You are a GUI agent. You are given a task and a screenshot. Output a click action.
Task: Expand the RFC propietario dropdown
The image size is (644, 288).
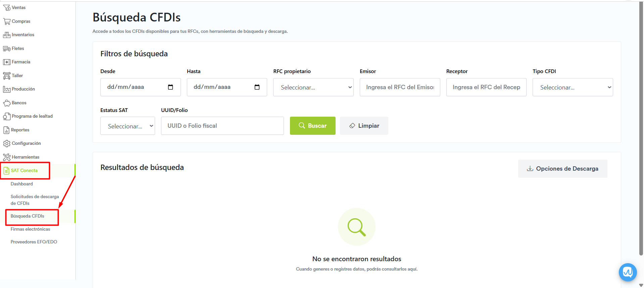click(313, 87)
